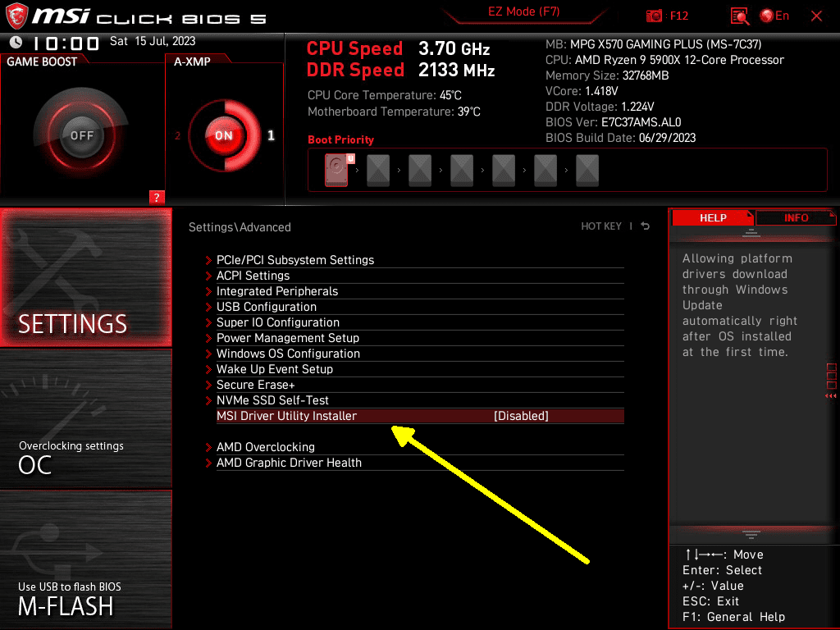840x630 pixels.
Task: Switch to the INFO tab
Action: pyautogui.click(x=796, y=217)
